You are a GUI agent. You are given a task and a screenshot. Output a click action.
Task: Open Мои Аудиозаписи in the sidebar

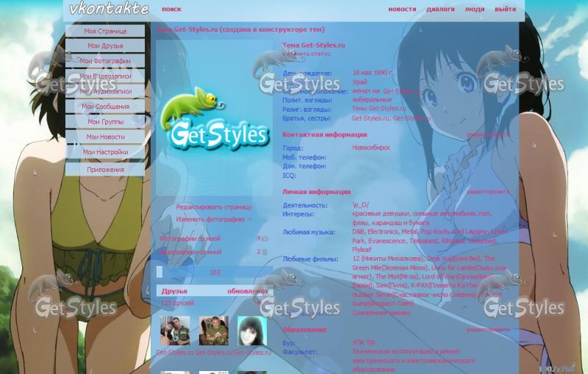[105, 91]
